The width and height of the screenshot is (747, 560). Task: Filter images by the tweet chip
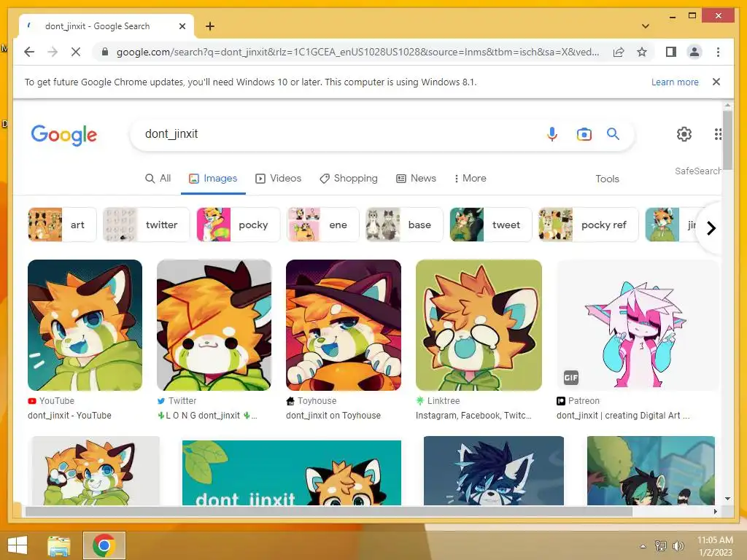pyautogui.click(x=491, y=225)
